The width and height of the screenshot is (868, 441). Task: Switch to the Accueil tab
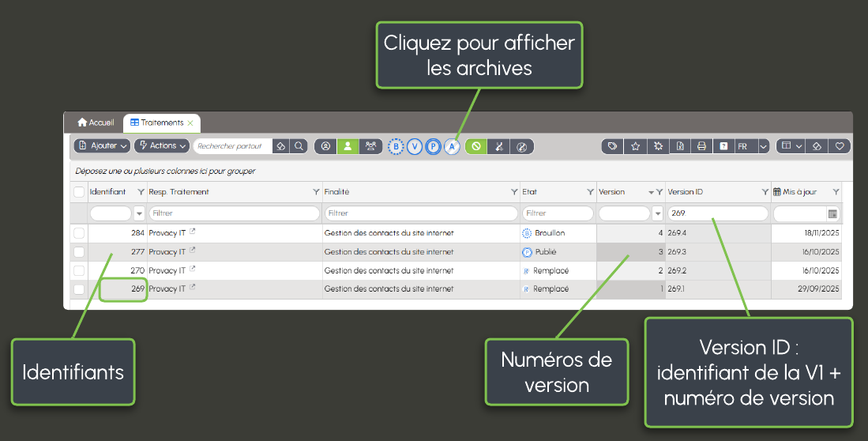pos(96,123)
